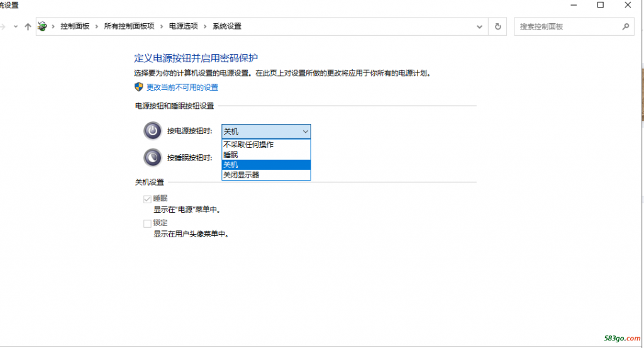Collapse the 按电源按钮时 combo box

coord(266,132)
